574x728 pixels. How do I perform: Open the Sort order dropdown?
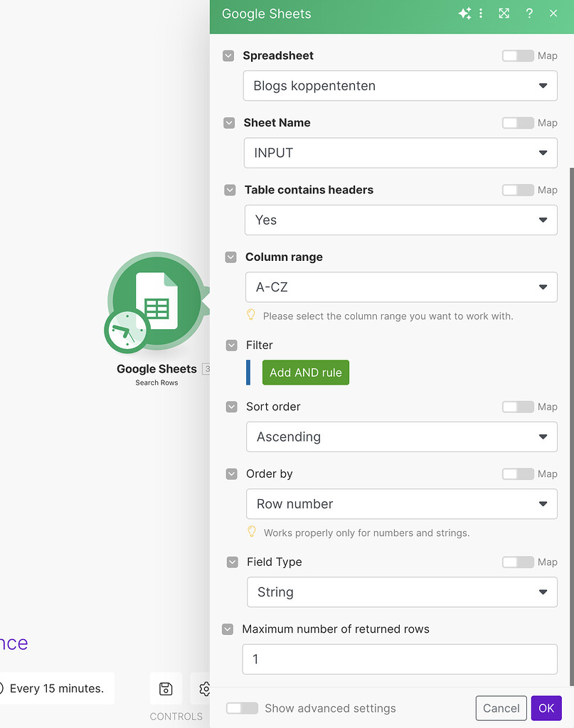point(402,437)
